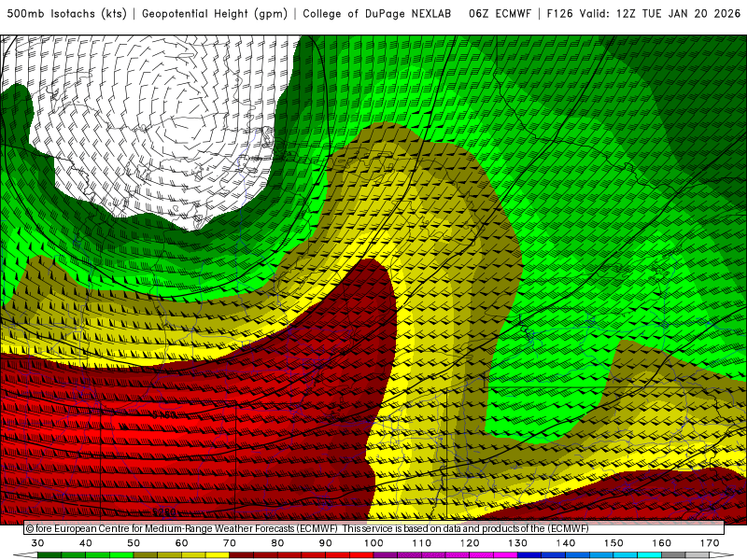Click the '50' legend value
The image size is (747, 560).
click(x=134, y=543)
